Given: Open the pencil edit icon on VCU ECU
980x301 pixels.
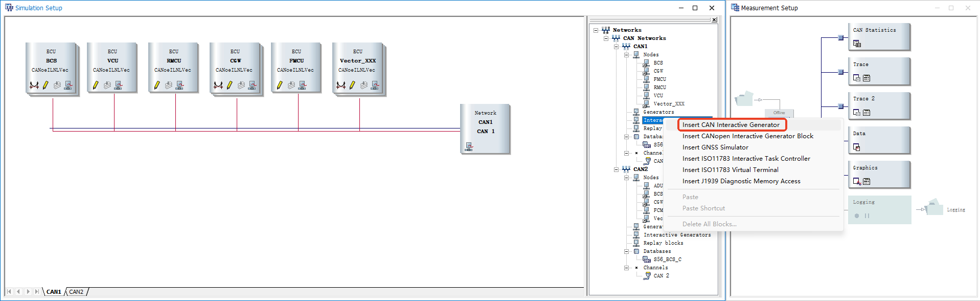Looking at the screenshot, I should click(96, 85).
